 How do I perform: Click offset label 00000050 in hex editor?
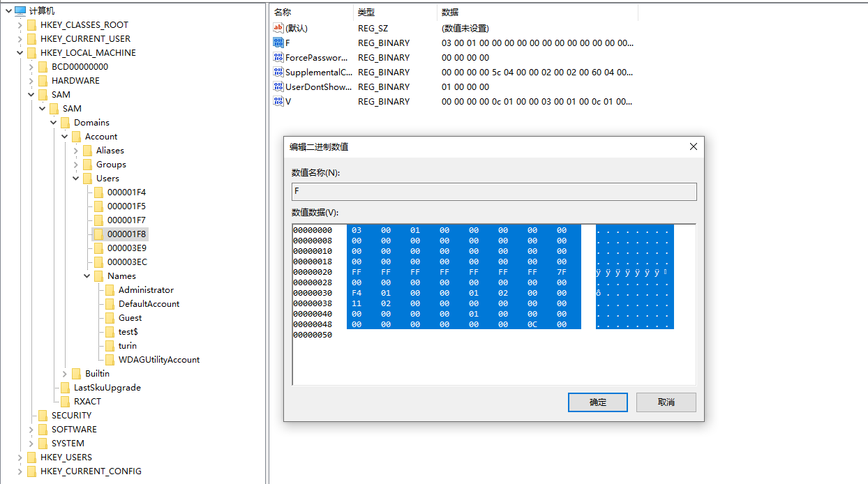pos(313,335)
